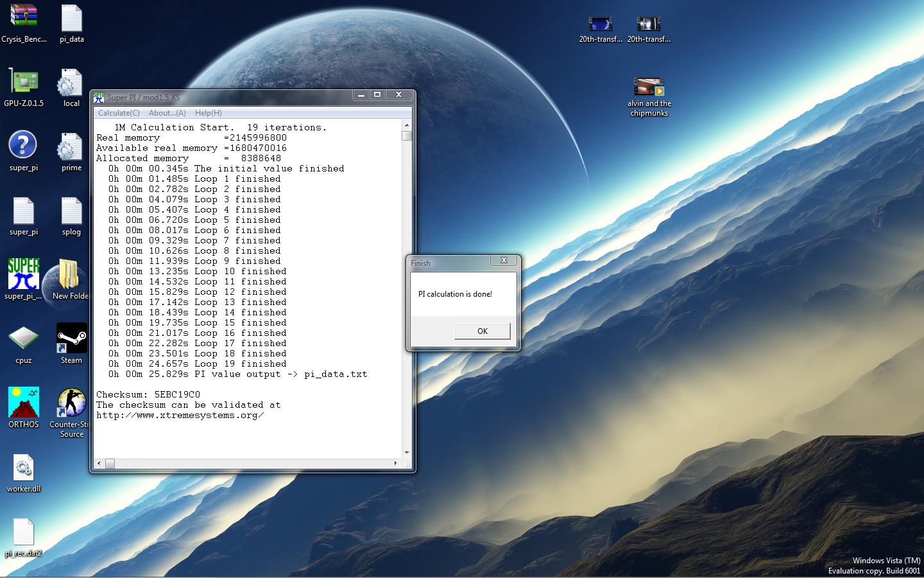Image resolution: width=924 pixels, height=578 pixels.
Task: Launch the super_pi_... application icon
Action: coord(24,280)
